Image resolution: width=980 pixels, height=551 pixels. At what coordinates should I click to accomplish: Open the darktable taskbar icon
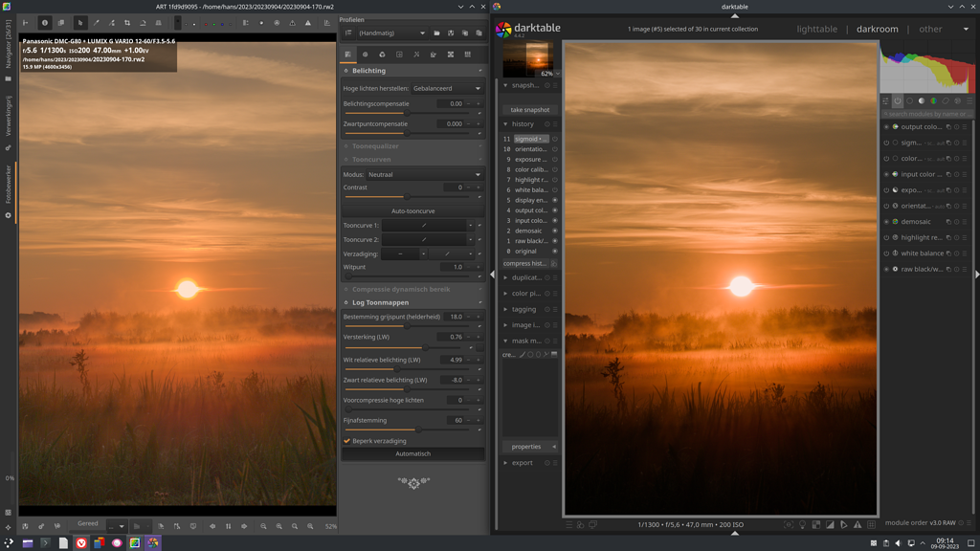pyautogui.click(x=152, y=543)
